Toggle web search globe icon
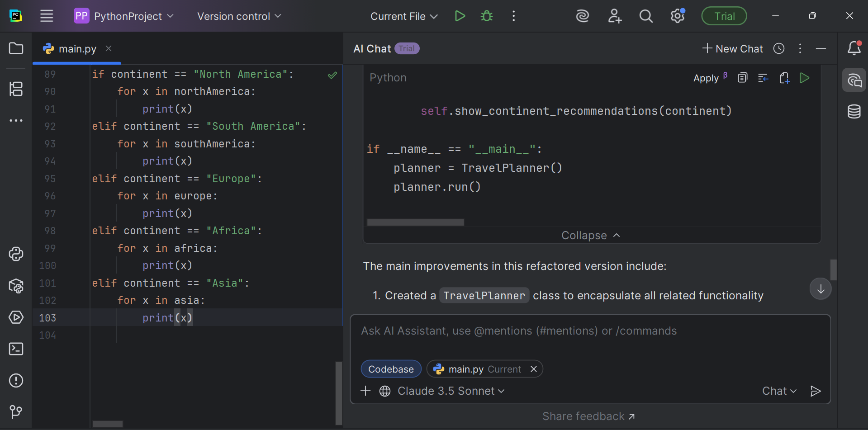Image resolution: width=868 pixels, height=430 pixels. 385,391
